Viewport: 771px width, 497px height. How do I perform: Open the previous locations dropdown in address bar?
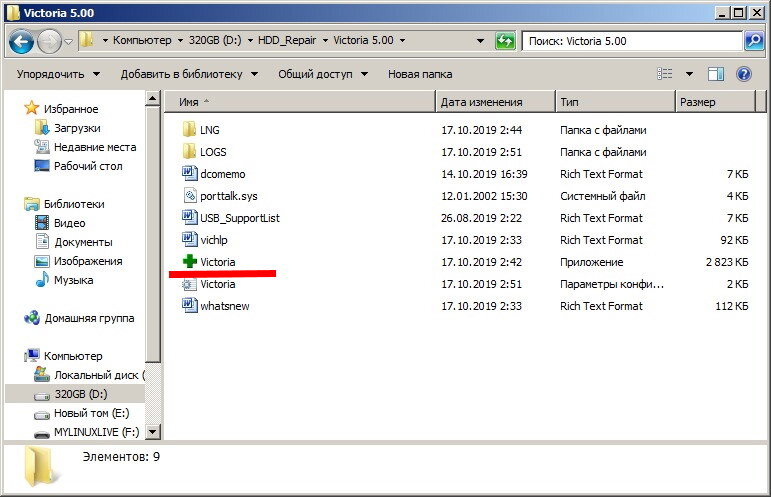point(480,41)
